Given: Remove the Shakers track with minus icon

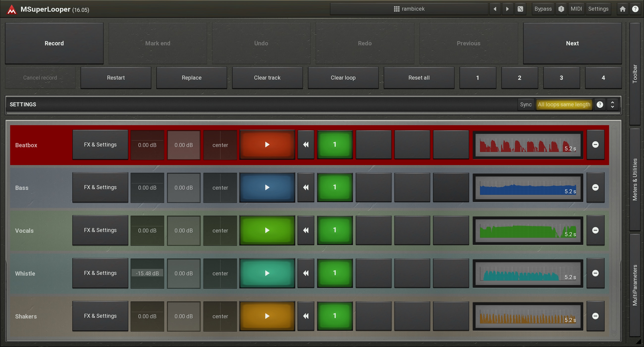Looking at the screenshot, I should click(595, 316).
